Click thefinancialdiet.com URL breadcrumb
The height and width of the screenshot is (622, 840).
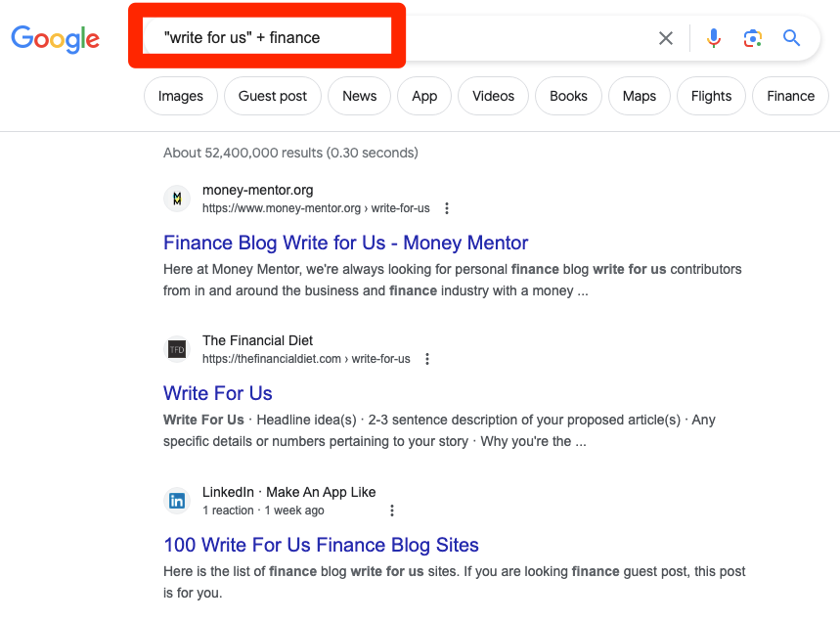(x=306, y=359)
